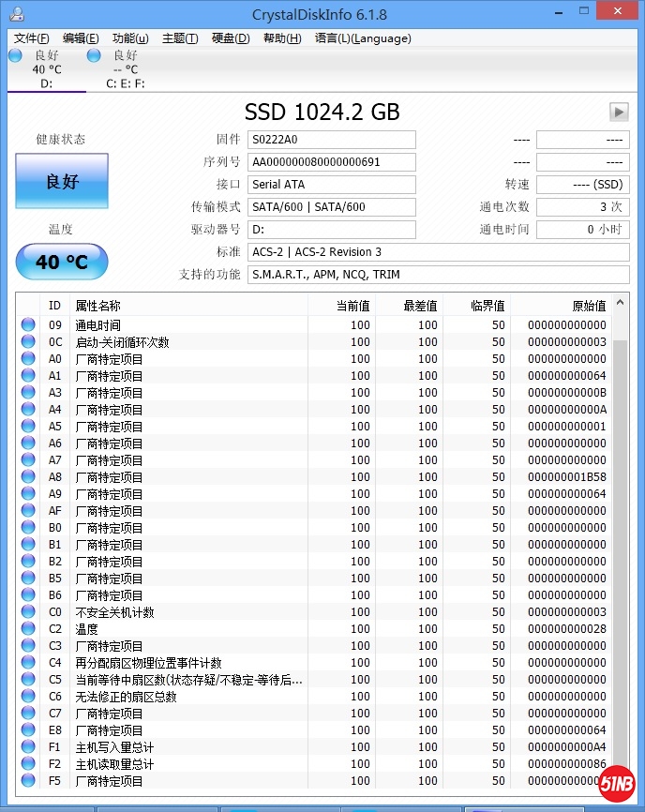Open the 文件(F) menu
The height and width of the screenshot is (812, 645).
coord(31,38)
